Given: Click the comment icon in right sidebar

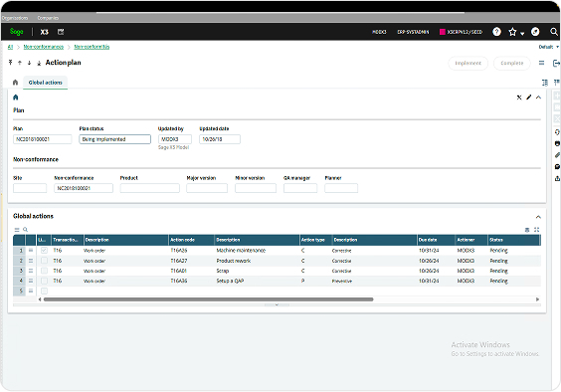Looking at the screenshot, I should 557,167.
